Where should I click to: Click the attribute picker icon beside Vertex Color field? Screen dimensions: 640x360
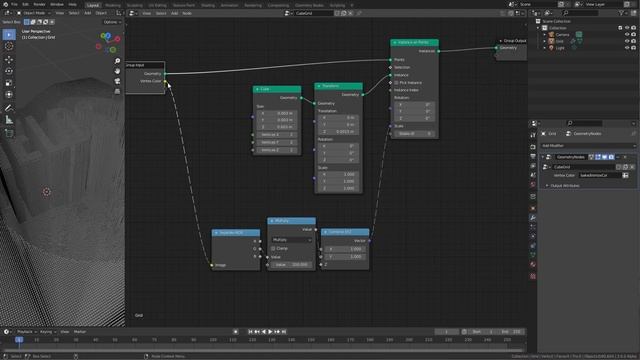625,175
